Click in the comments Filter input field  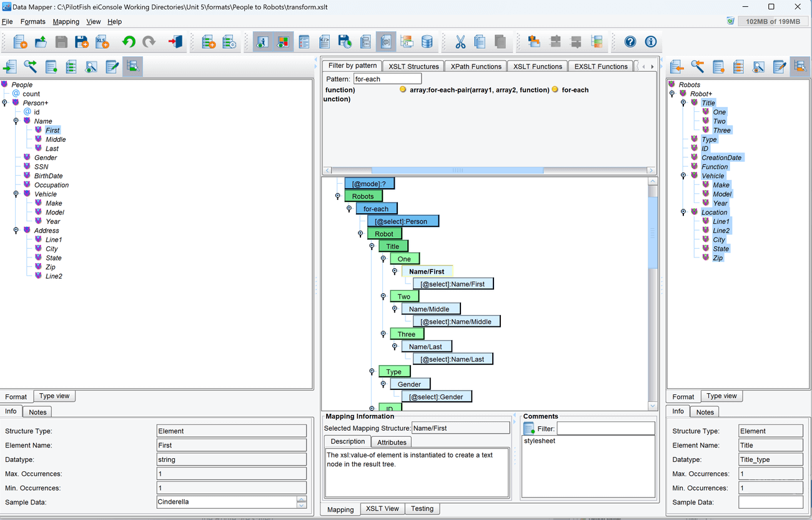(x=606, y=428)
